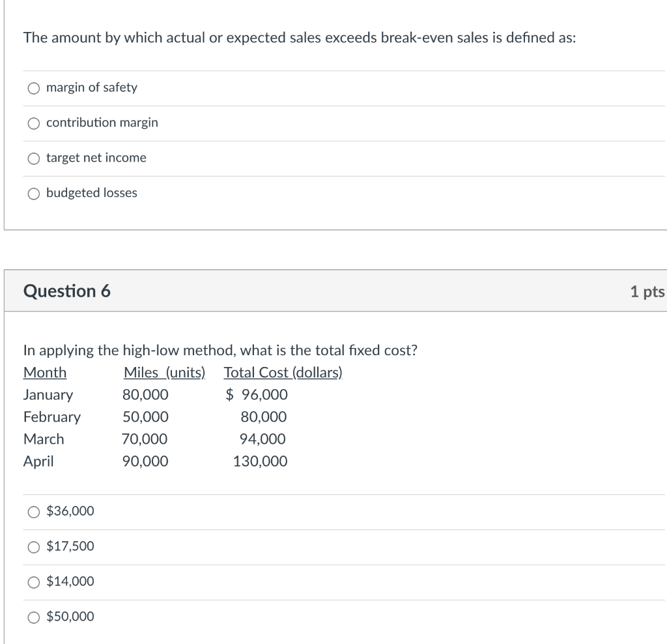Click the margin of safety question prompt text
The width and height of the screenshot is (667, 644).
pyautogui.click(x=300, y=38)
